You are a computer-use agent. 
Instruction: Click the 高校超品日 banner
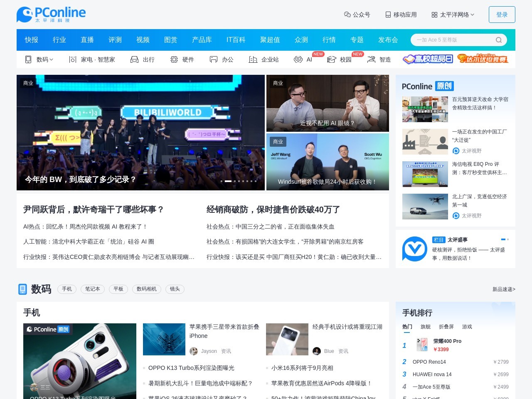click(428, 59)
